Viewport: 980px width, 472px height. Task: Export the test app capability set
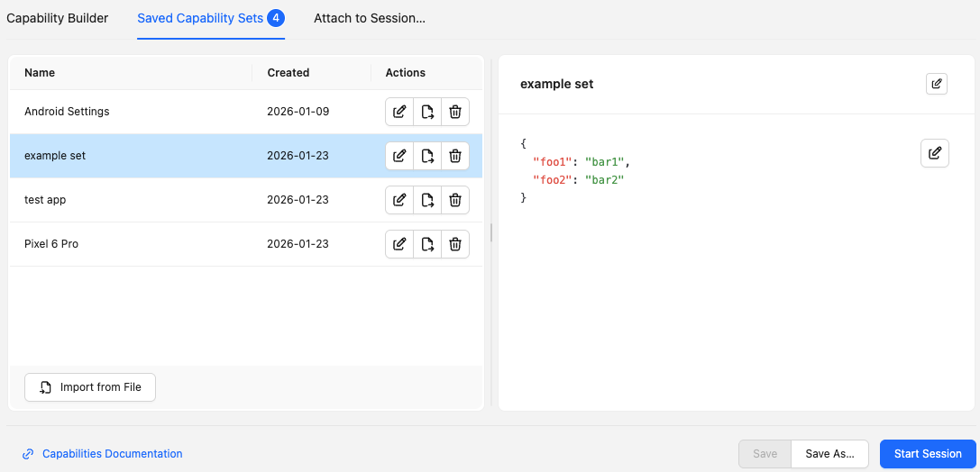(427, 200)
